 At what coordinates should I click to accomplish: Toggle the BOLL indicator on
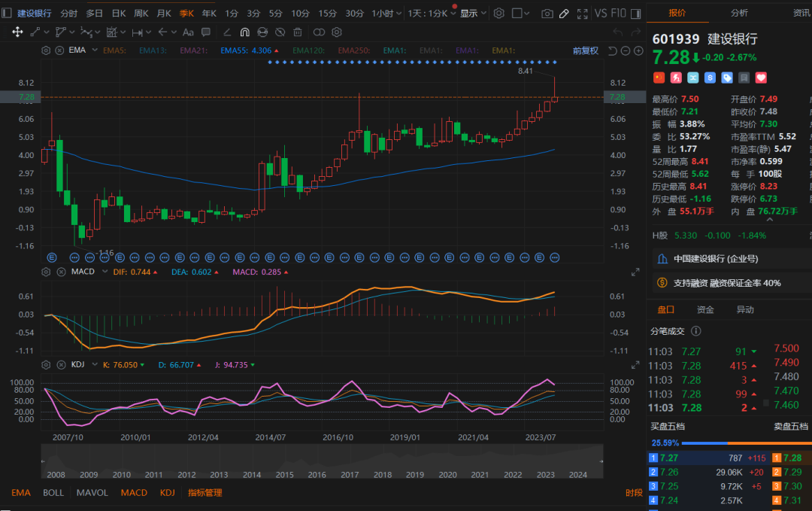point(53,493)
